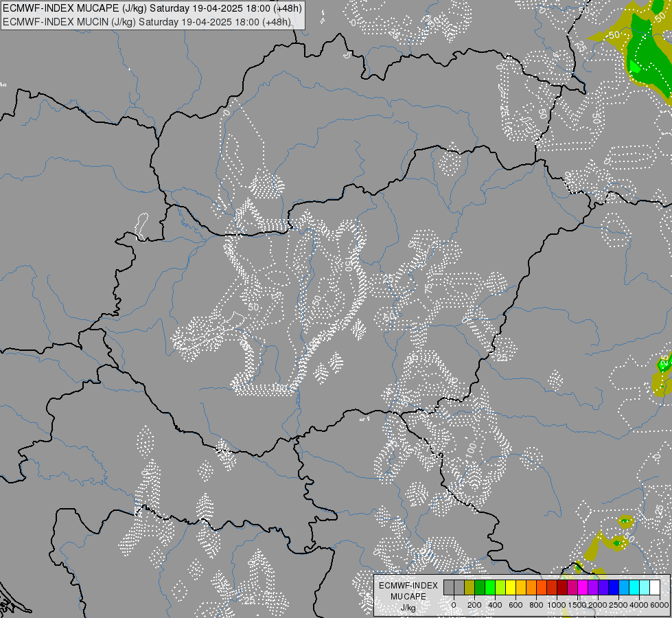Select the pure blue swatch before 2500
The height and width of the screenshot is (618, 672).
point(613,587)
